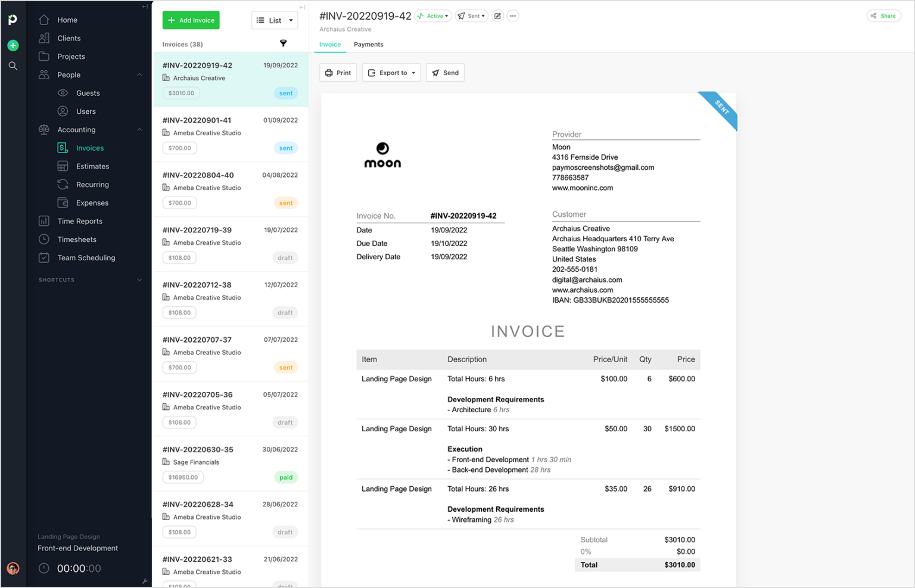Click the Add Invoice button
The image size is (915, 588).
pos(191,20)
